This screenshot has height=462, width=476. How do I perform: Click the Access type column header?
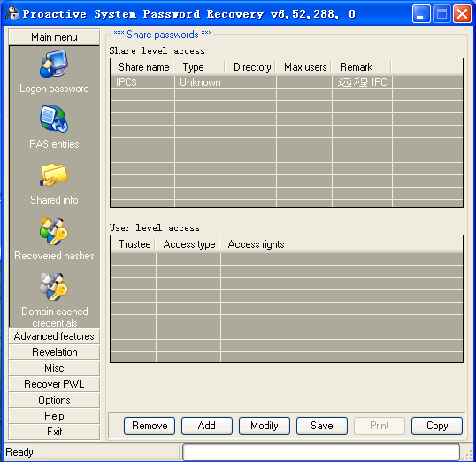(188, 244)
